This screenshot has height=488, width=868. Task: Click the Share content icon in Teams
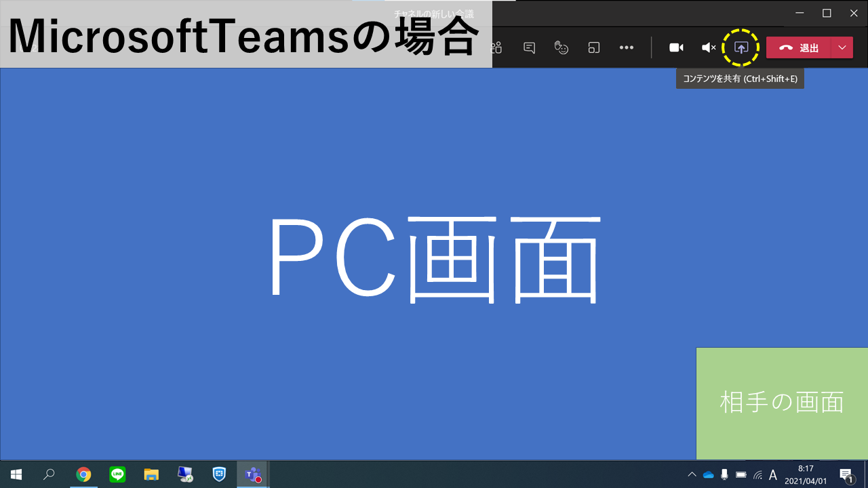click(x=741, y=47)
